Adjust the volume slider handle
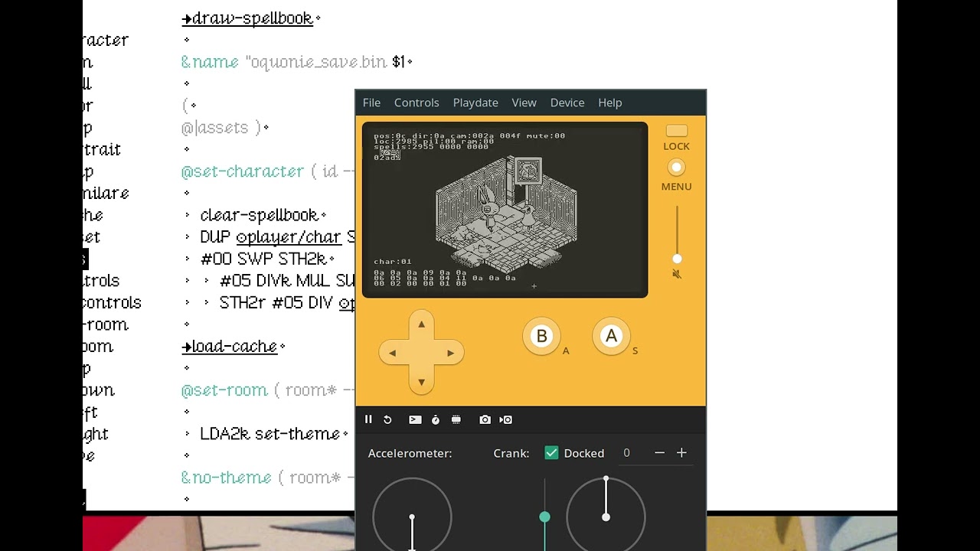Image resolution: width=980 pixels, height=551 pixels. [677, 259]
